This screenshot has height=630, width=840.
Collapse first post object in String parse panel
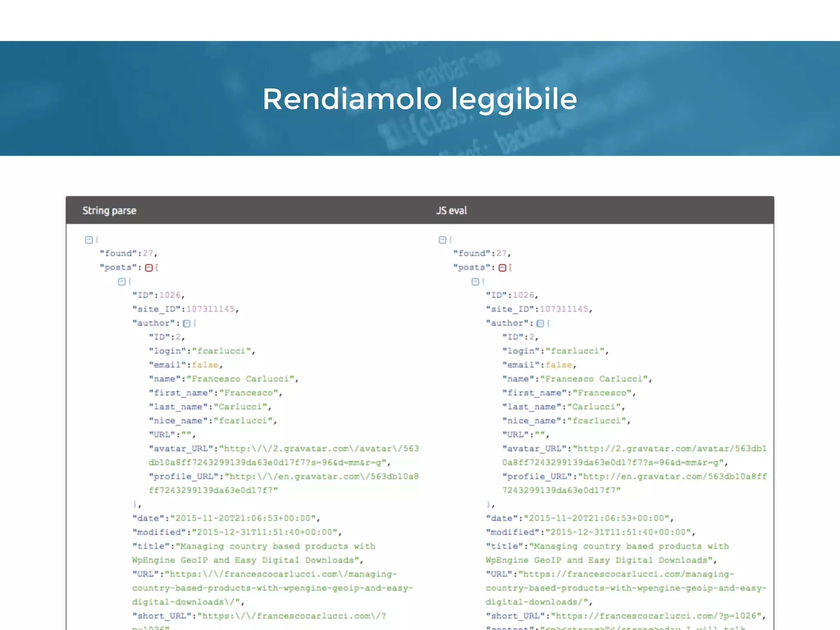(121, 281)
